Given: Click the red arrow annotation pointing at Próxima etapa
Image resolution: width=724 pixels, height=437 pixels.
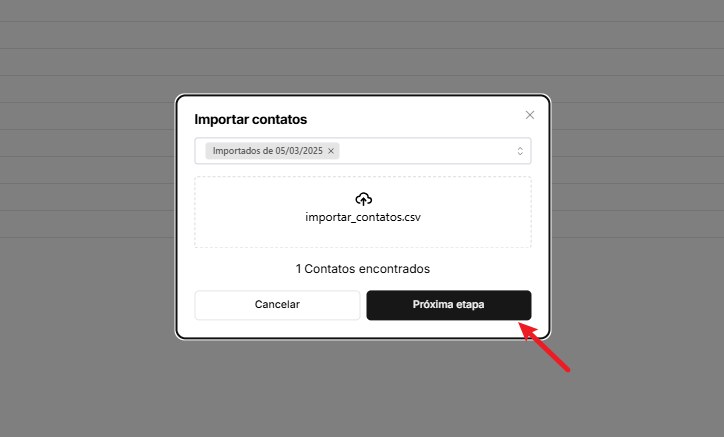Looking at the screenshot, I should click(545, 346).
